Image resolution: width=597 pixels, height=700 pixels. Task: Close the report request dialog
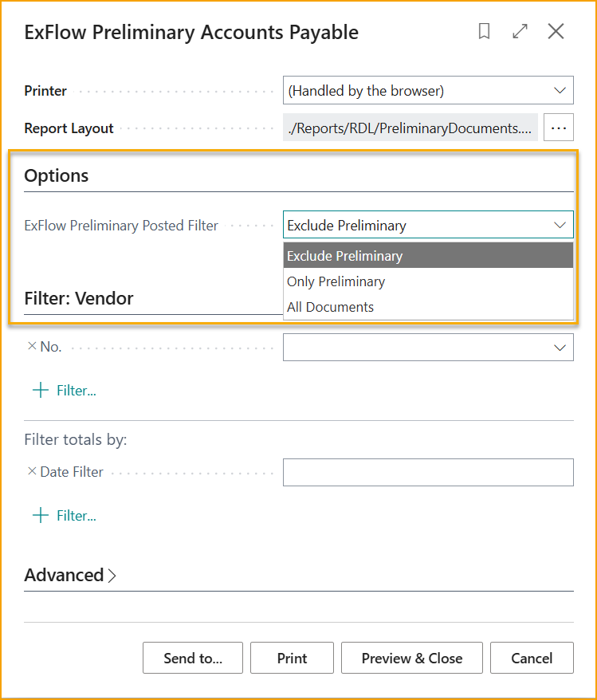pyautogui.click(x=556, y=32)
